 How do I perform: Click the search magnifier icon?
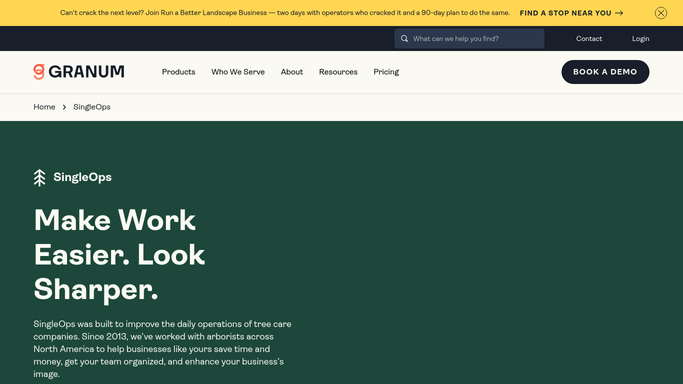(404, 39)
